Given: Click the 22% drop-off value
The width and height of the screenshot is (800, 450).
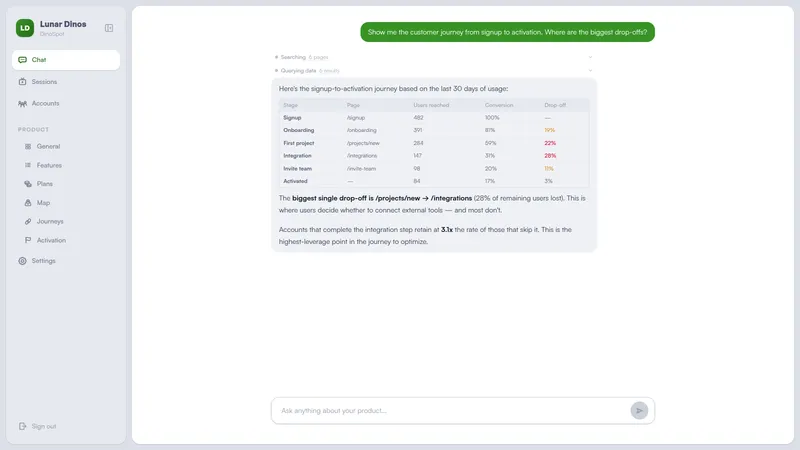Looking at the screenshot, I should (x=550, y=143).
